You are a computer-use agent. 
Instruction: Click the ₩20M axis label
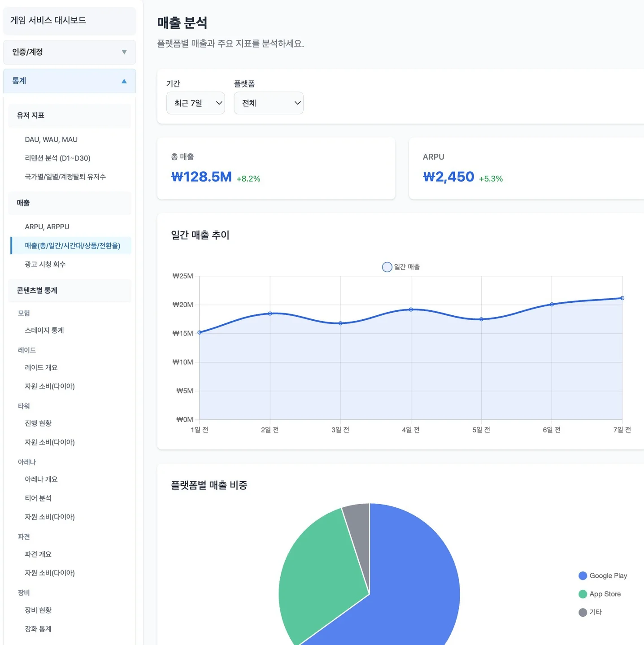coord(183,305)
